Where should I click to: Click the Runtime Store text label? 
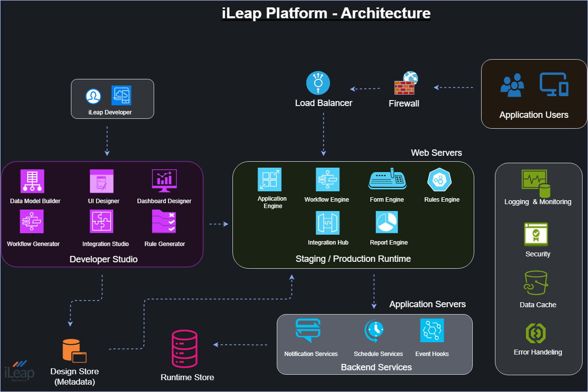(187, 377)
